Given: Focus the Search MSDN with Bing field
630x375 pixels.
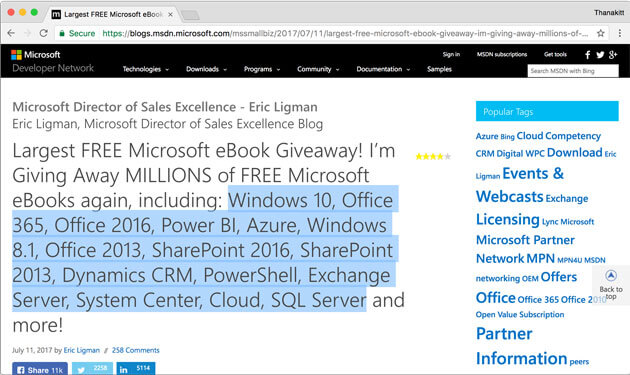Looking at the screenshot, I should point(573,71).
